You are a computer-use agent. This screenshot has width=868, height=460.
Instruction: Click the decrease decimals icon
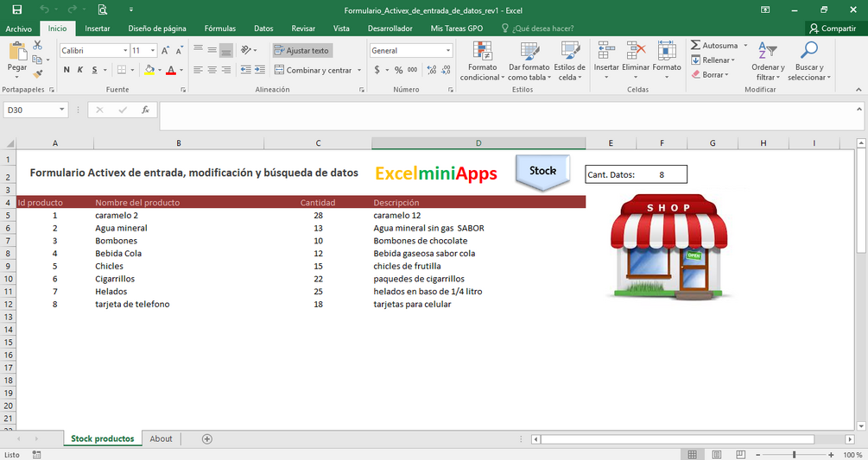pyautogui.click(x=447, y=70)
